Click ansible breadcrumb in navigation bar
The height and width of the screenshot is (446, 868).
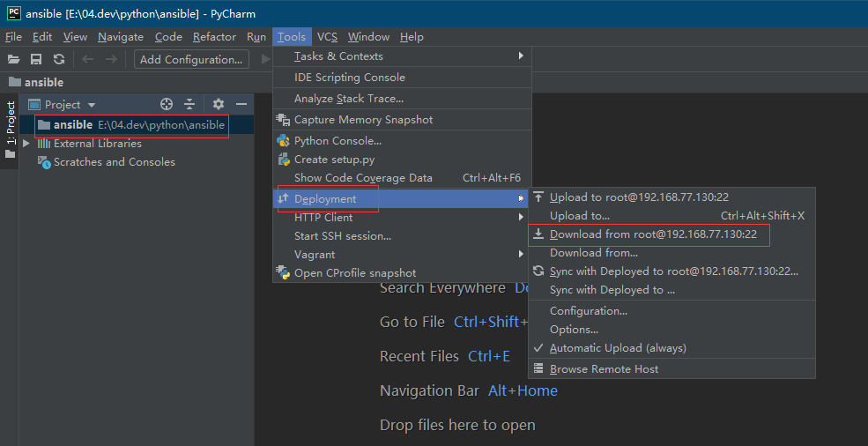click(x=44, y=83)
